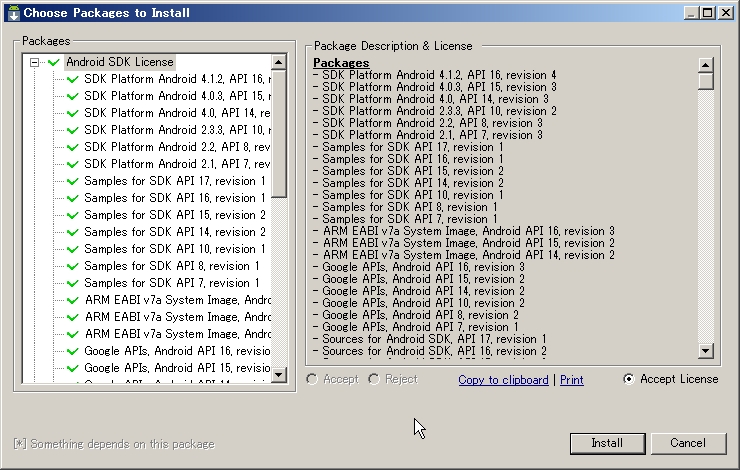The width and height of the screenshot is (740, 470).
Task: Click the Print link
Action: click(x=572, y=380)
